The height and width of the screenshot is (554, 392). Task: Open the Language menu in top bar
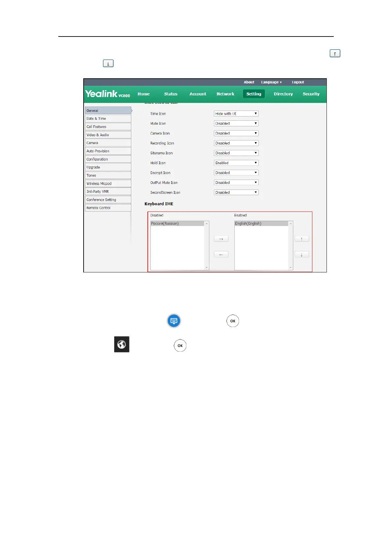tap(271, 82)
